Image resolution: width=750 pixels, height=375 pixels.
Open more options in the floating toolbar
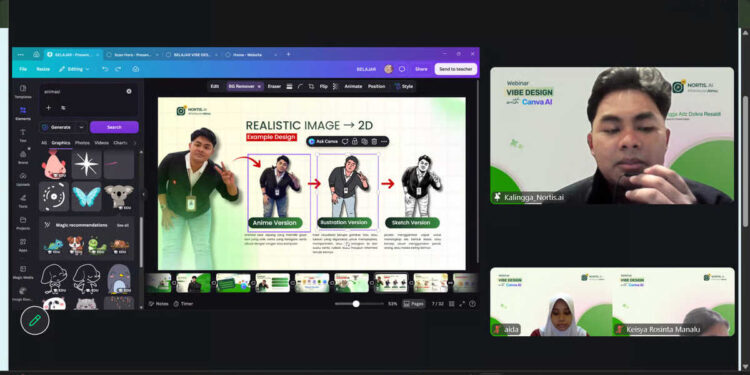click(384, 142)
